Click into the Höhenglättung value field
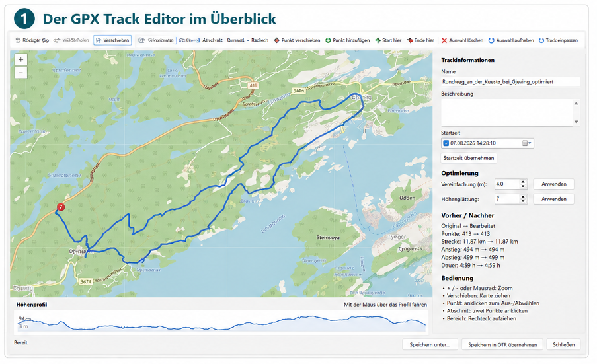Image resolution: width=597 pixels, height=364 pixels. [507, 199]
